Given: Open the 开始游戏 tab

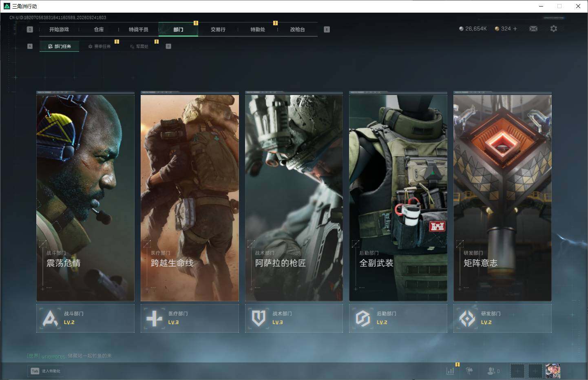Looking at the screenshot, I should pos(59,29).
